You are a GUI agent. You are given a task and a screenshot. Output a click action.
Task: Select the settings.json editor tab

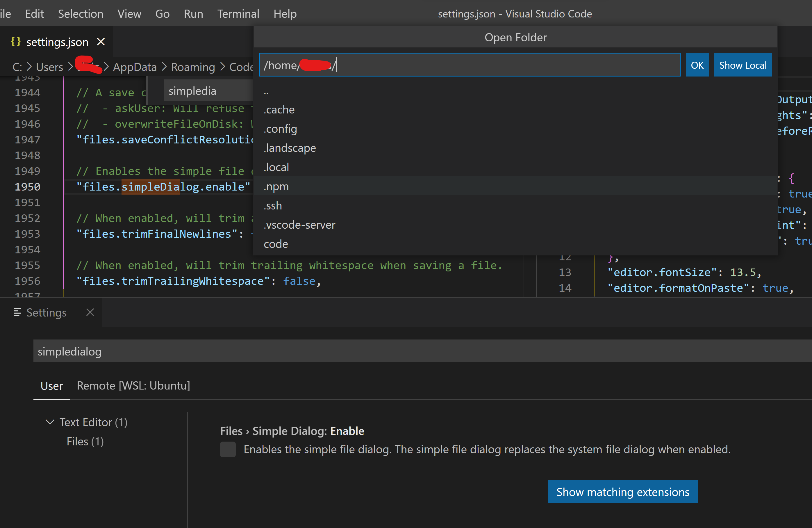[57, 42]
